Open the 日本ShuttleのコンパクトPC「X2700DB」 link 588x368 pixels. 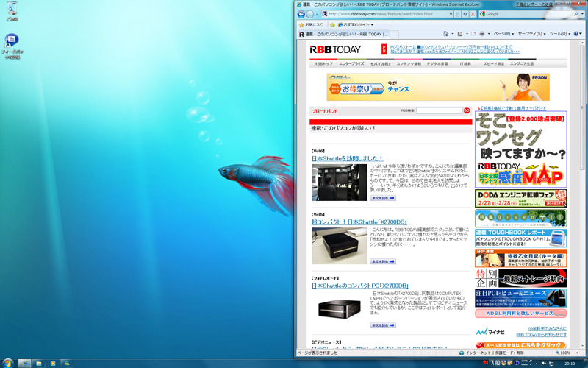click(x=360, y=286)
